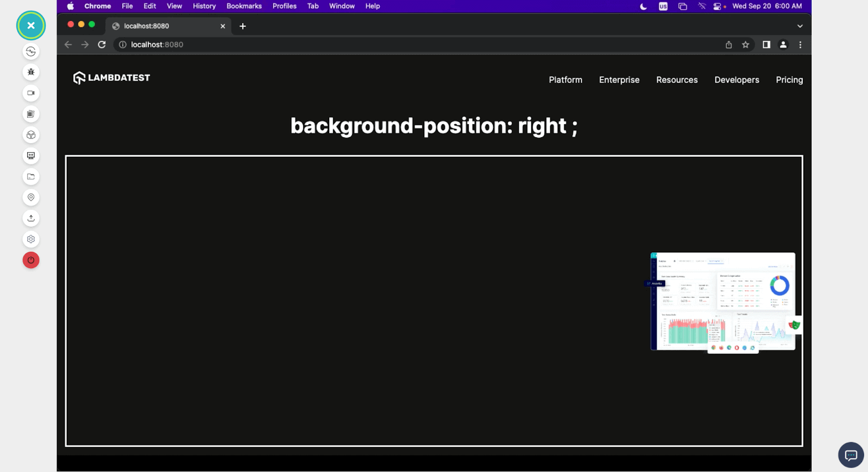End the session with the red power button

[x=31, y=260]
